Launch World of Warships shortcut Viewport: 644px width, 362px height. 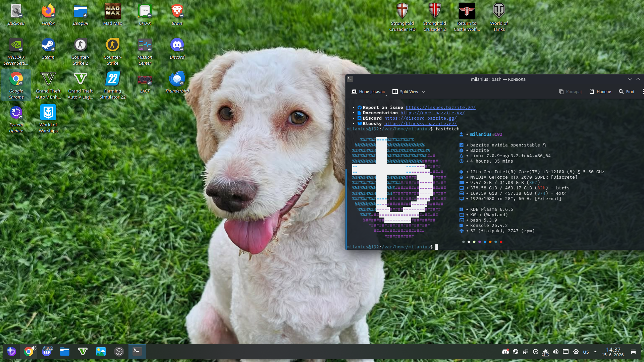coord(48,119)
